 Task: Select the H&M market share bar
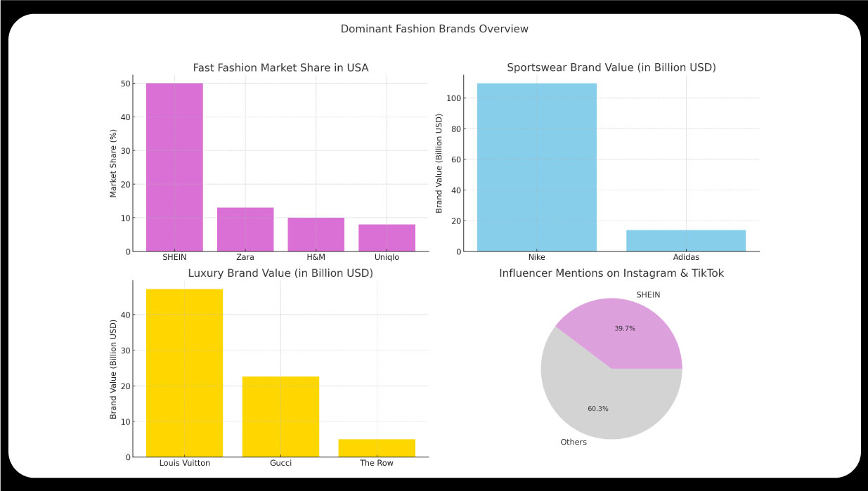coord(316,235)
